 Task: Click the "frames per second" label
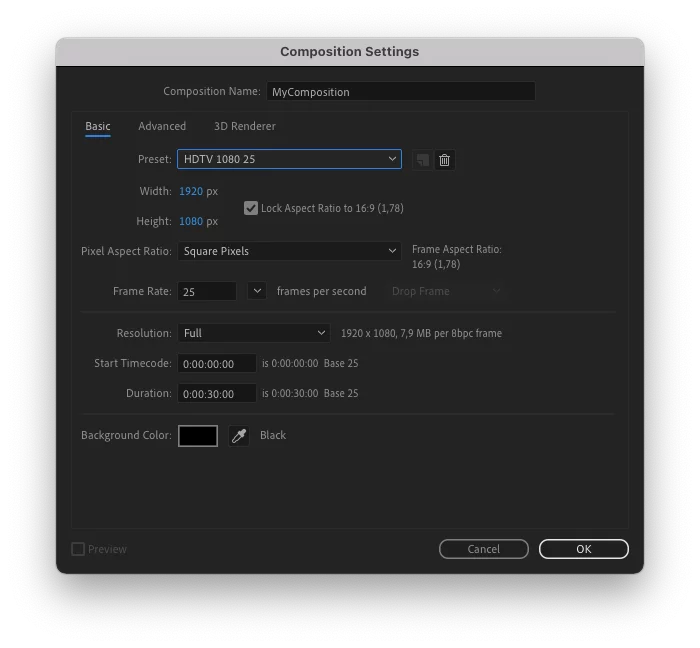[x=321, y=291]
